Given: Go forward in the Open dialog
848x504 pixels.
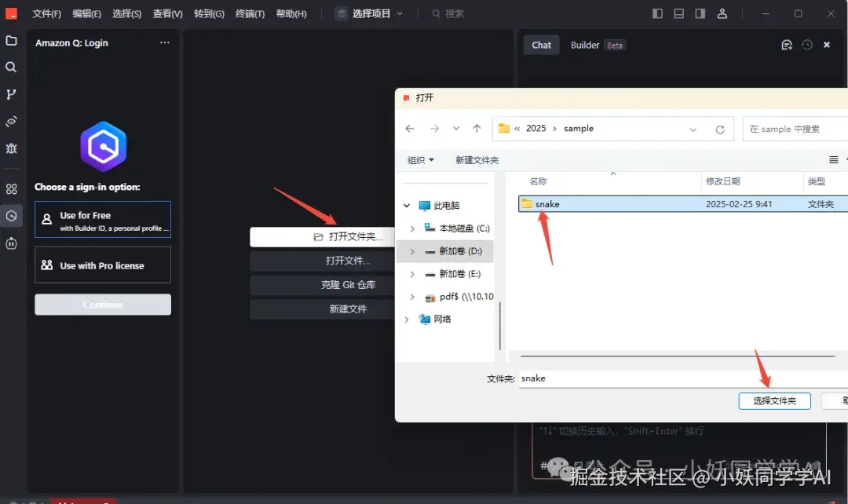Looking at the screenshot, I should click(434, 129).
